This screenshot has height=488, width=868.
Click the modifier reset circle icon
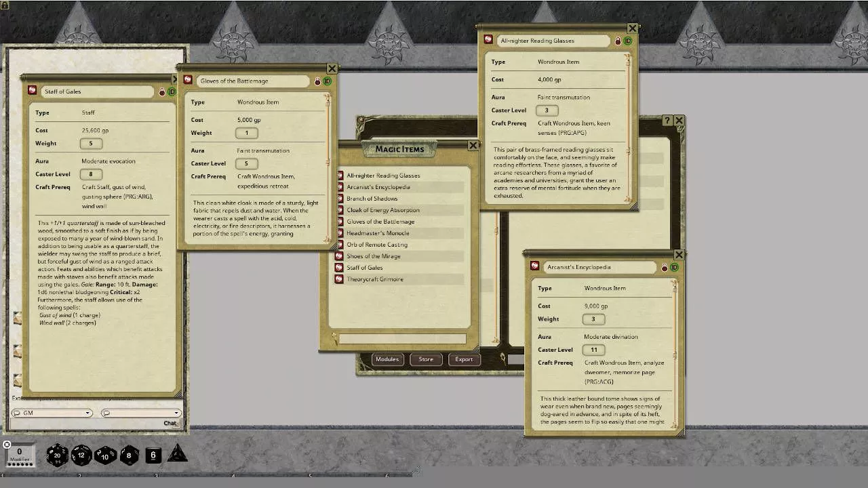(x=7, y=445)
